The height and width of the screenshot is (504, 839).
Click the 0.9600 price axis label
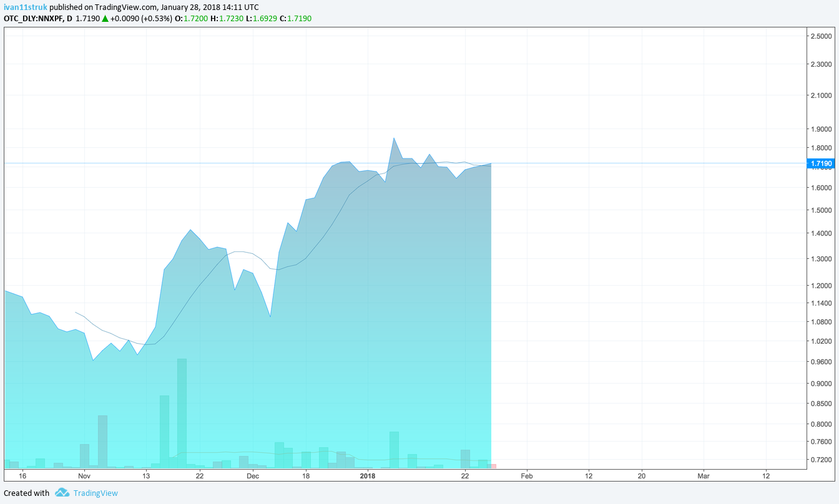(x=822, y=362)
